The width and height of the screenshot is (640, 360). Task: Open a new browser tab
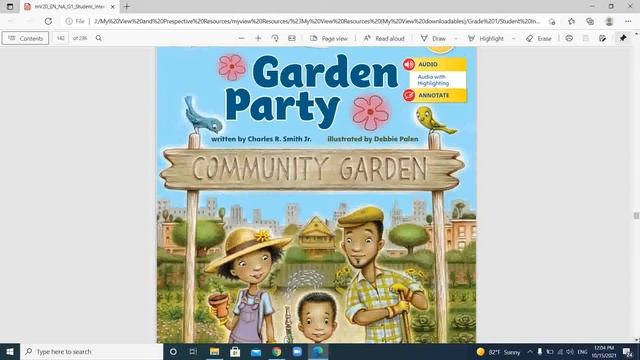[x=127, y=7]
